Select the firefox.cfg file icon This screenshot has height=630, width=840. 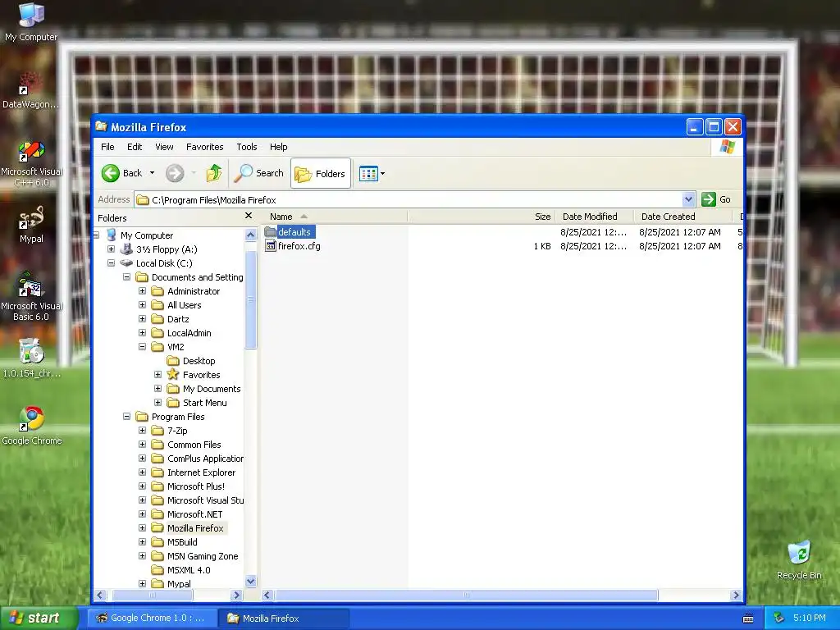pos(271,246)
